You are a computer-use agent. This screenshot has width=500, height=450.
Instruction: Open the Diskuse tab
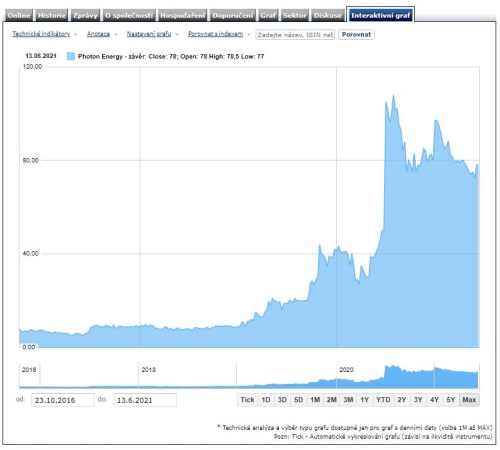[x=328, y=15]
